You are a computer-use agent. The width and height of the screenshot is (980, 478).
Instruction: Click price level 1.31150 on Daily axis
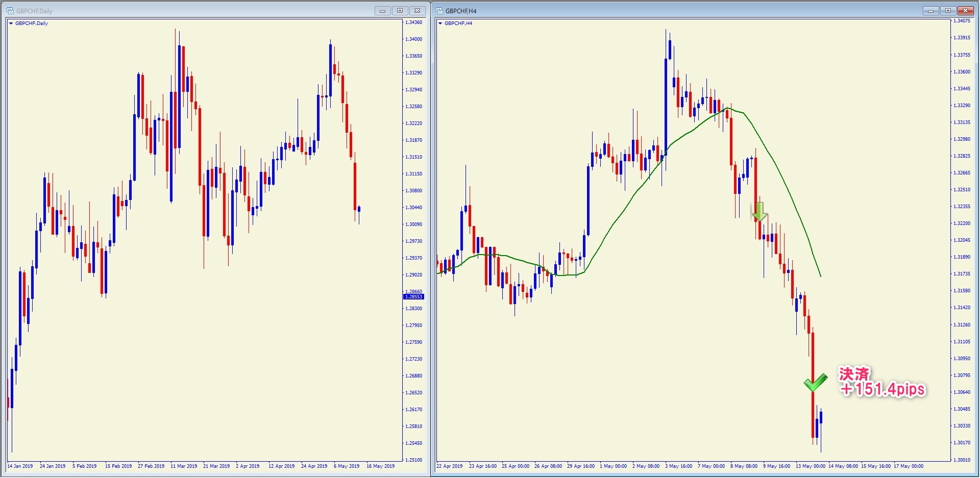(414, 174)
